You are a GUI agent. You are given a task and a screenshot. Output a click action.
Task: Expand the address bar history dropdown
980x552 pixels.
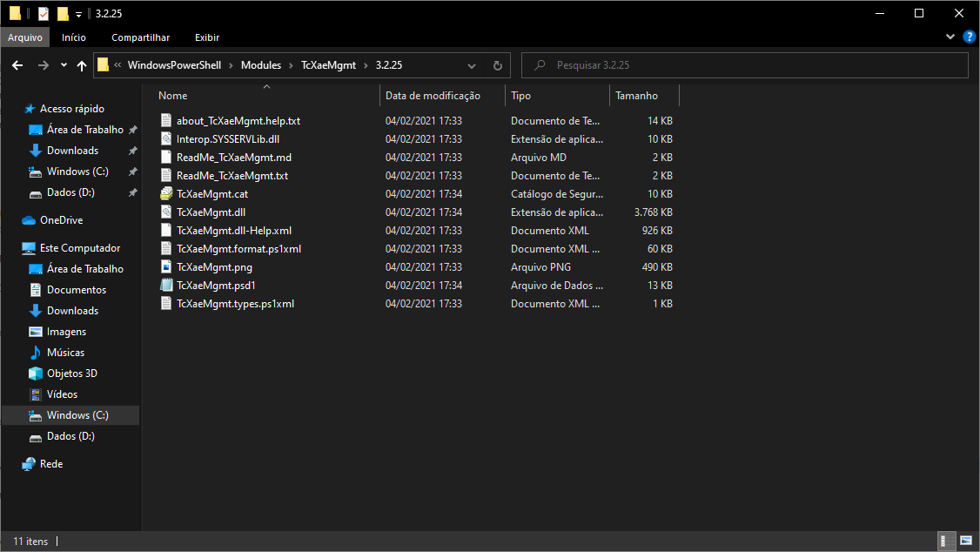tap(472, 65)
